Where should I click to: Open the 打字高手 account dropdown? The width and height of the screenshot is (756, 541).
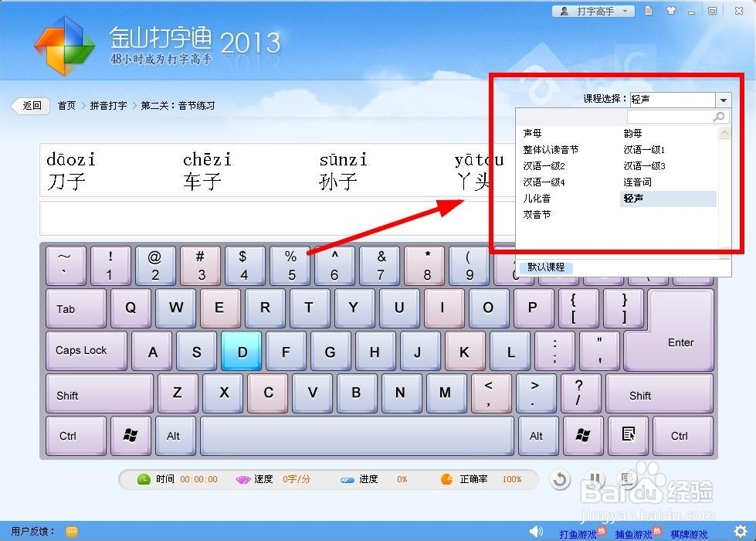(593, 11)
